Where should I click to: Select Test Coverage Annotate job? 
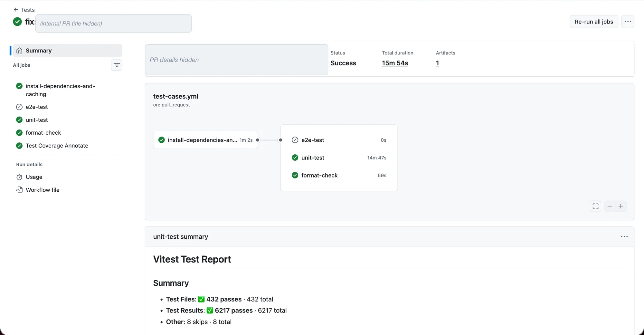pyautogui.click(x=68, y=146)
